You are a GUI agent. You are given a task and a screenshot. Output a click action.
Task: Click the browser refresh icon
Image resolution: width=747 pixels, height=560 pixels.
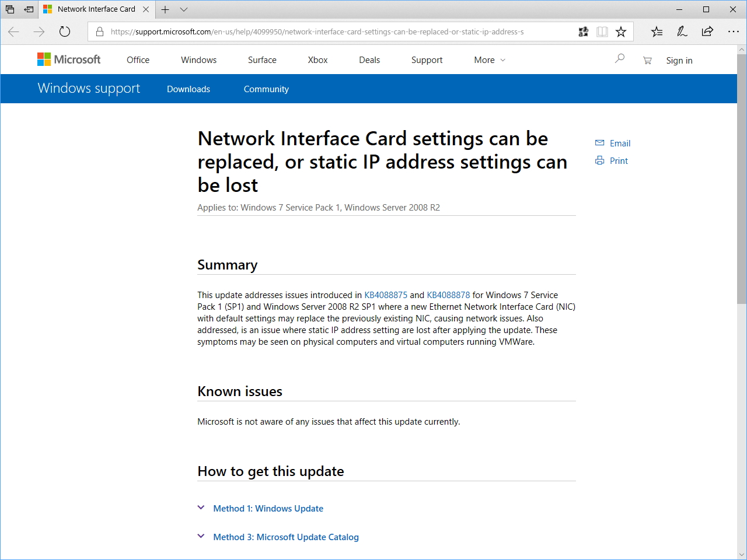(x=65, y=32)
